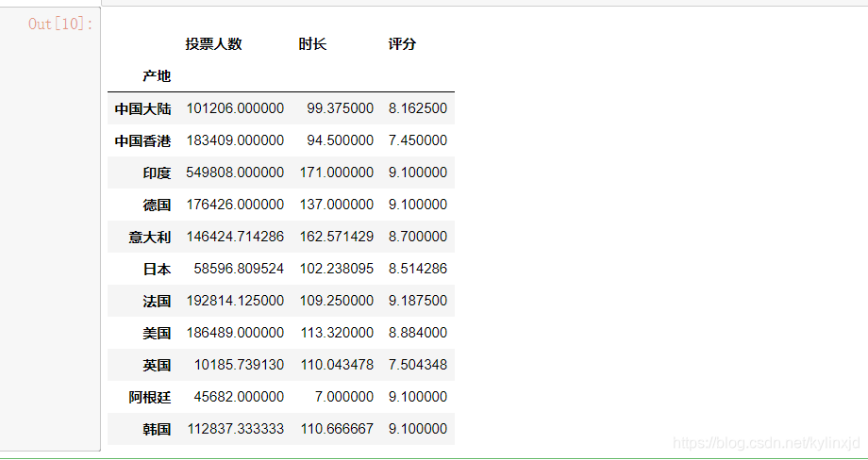Click the value 112837.333333
Image resolution: width=868 pixels, height=460 pixels.
pos(235,429)
